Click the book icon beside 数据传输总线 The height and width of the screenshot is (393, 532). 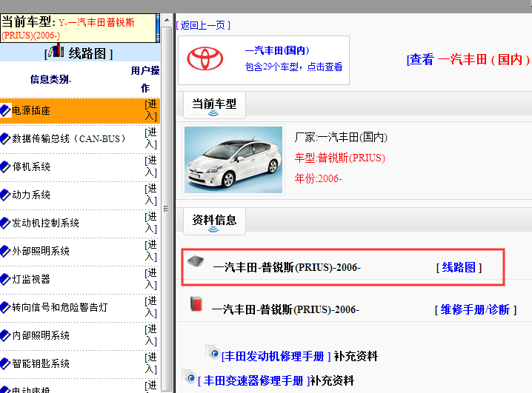point(5,138)
